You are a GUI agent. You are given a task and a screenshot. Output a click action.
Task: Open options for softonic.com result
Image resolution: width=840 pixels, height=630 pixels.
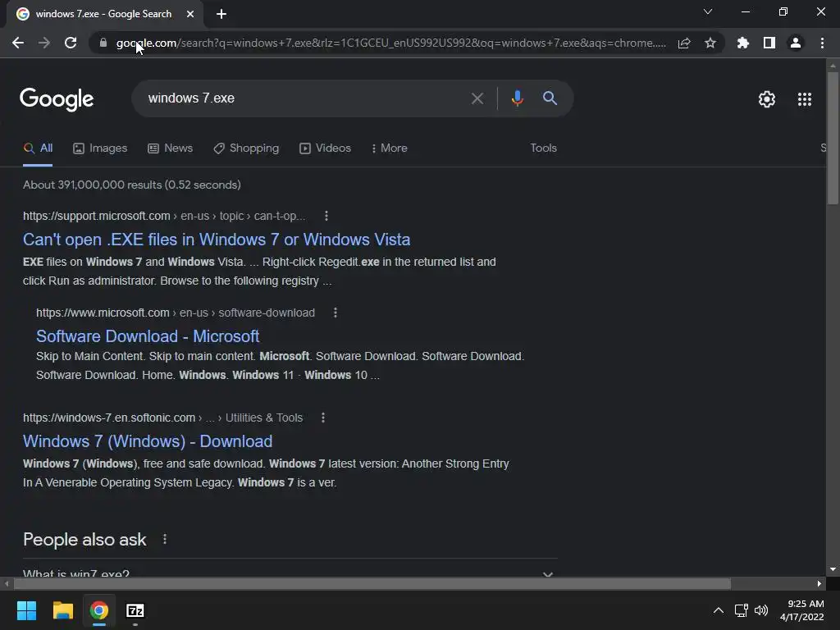pos(323,418)
